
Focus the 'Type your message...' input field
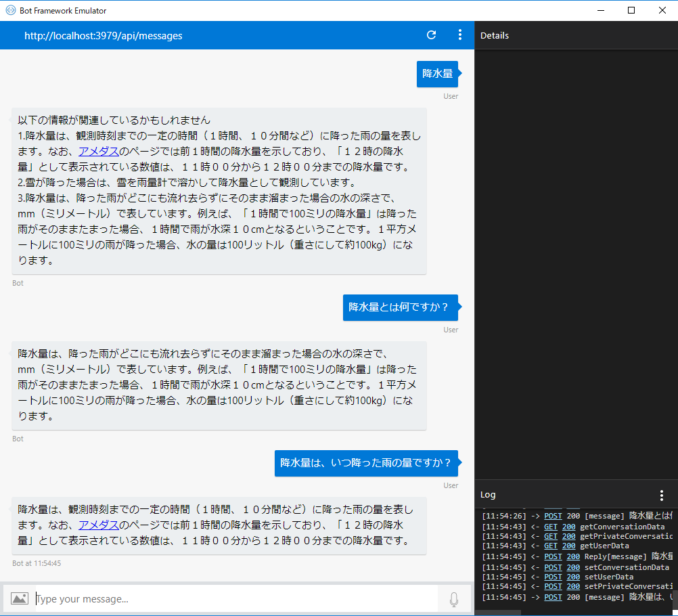pos(235,598)
